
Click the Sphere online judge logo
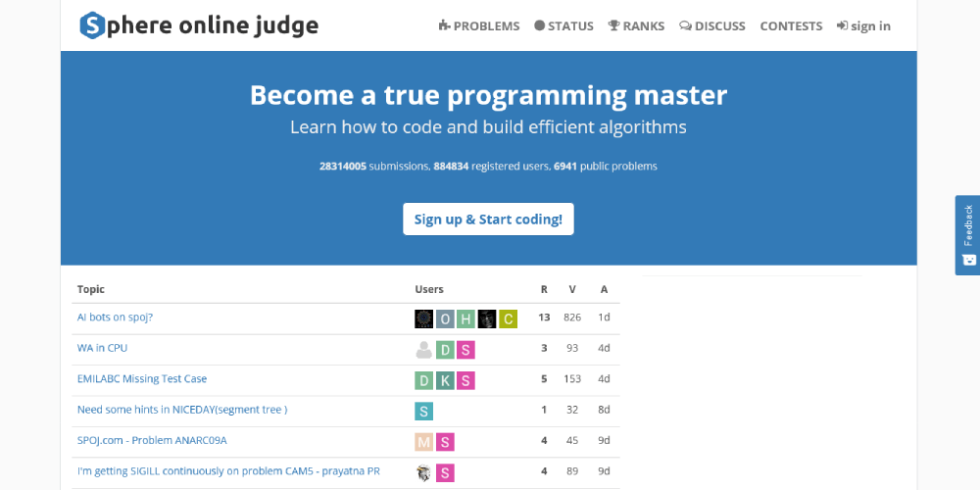tap(199, 25)
